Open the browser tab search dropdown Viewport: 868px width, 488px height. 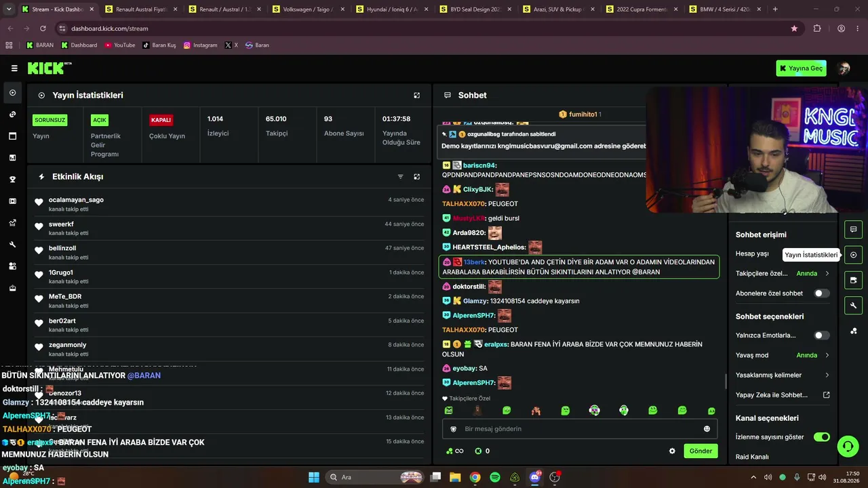click(x=9, y=9)
